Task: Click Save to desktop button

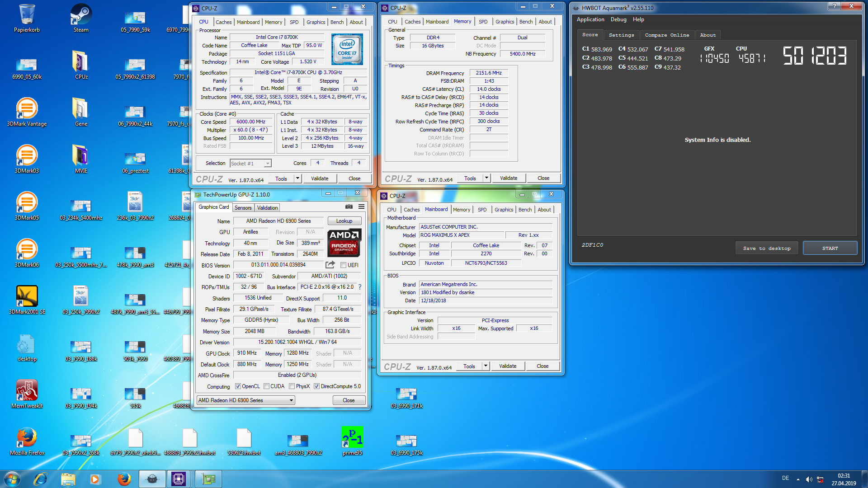Action: [767, 248]
